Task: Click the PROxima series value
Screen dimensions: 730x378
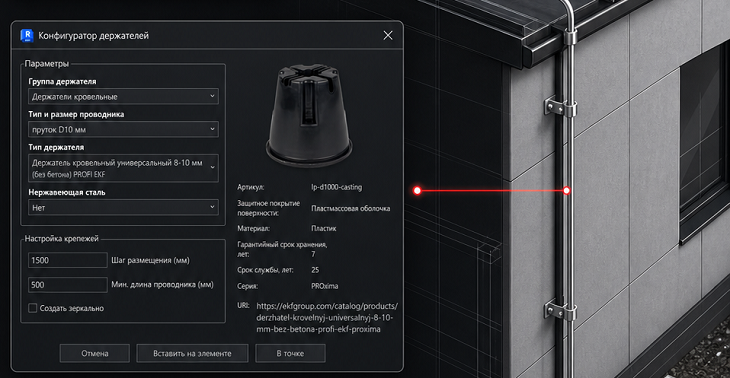Action: point(324,286)
